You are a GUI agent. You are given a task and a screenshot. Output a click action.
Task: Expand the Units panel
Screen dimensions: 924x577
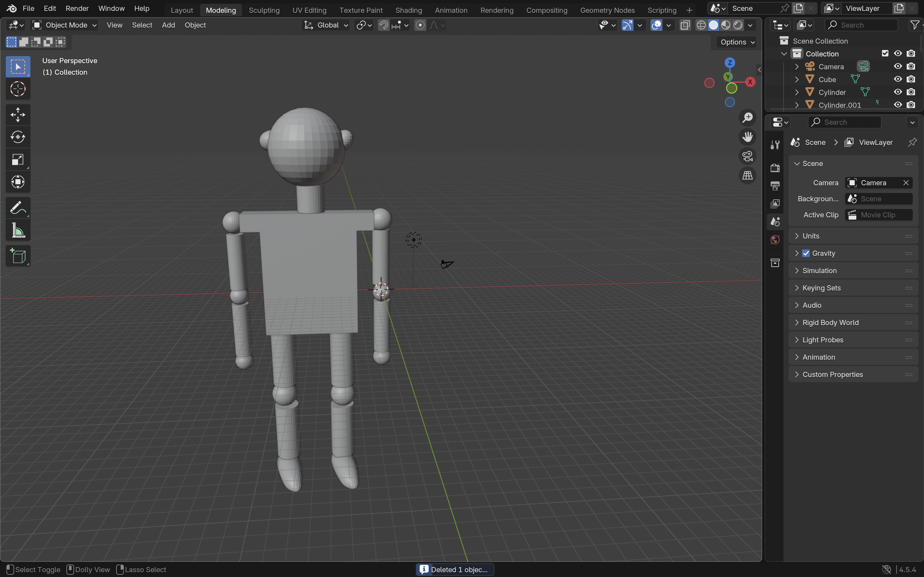pos(811,236)
